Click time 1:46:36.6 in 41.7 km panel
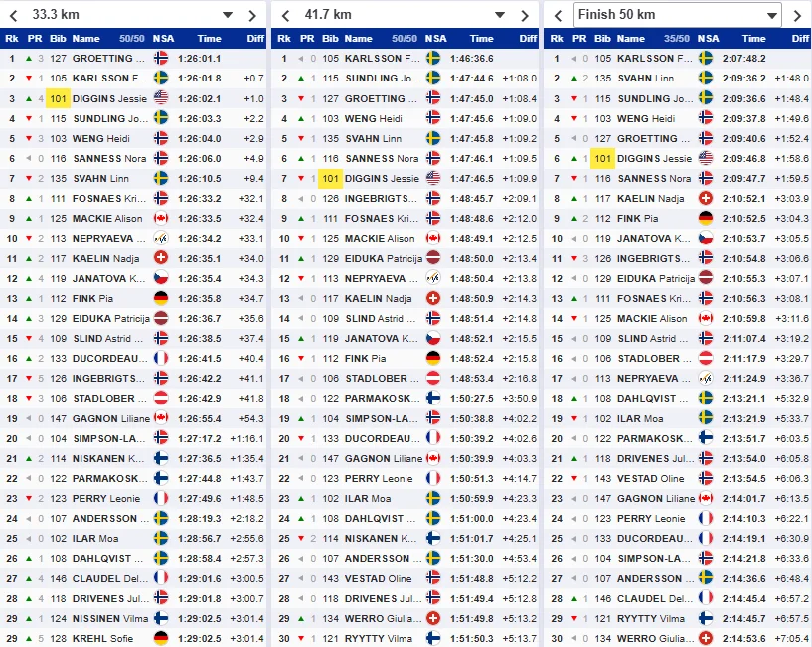 tap(472, 58)
